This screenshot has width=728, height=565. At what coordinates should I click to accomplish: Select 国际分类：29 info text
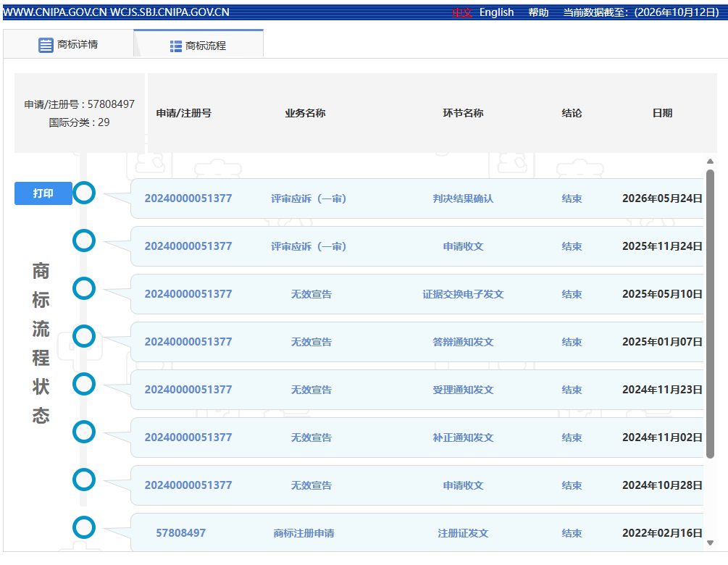tap(80, 122)
